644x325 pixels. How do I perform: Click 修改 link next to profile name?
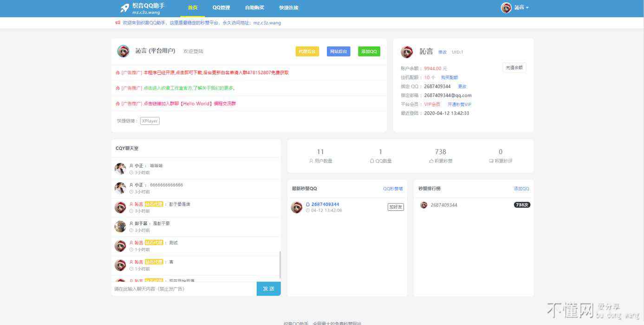(442, 52)
